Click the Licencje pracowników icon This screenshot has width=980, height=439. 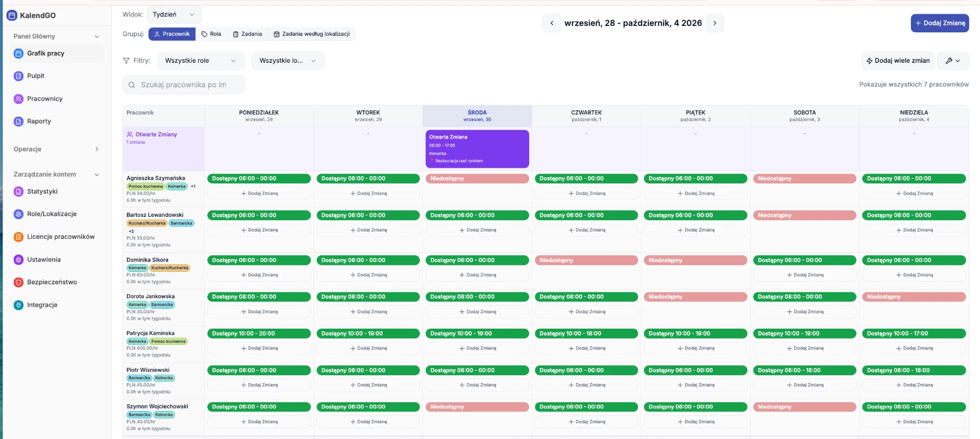pyautogui.click(x=19, y=237)
